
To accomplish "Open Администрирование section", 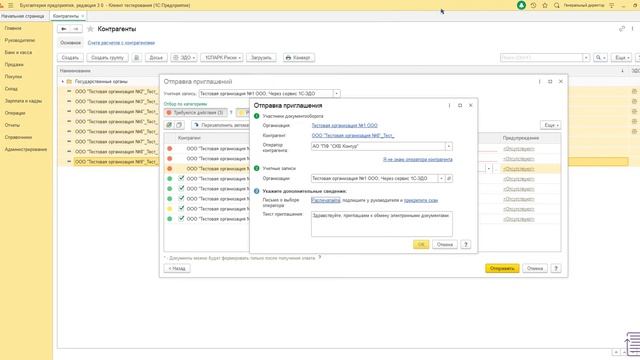I will point(26,149).
